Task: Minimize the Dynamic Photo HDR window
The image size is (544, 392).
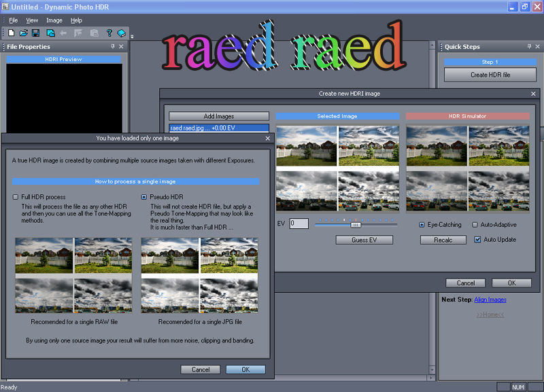Action: tap(513, 7)
